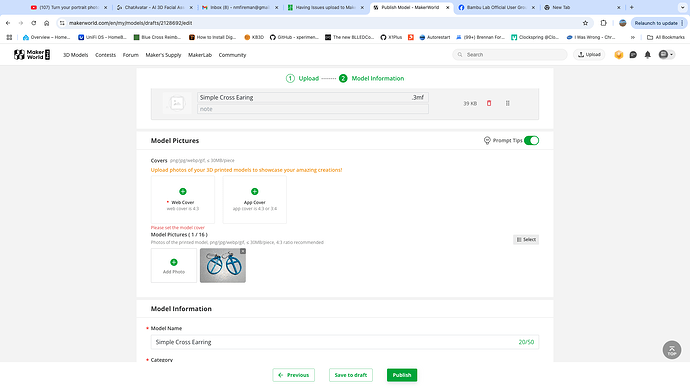Open Autorestart bookmark
Screen dimensions: 690x388
(x=435, y=37)
